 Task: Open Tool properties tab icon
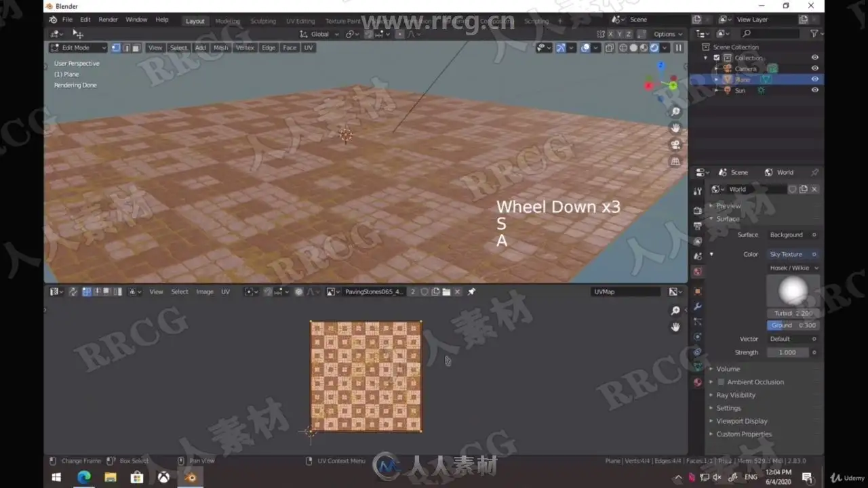pyautogui.click(x=697, y=192)
